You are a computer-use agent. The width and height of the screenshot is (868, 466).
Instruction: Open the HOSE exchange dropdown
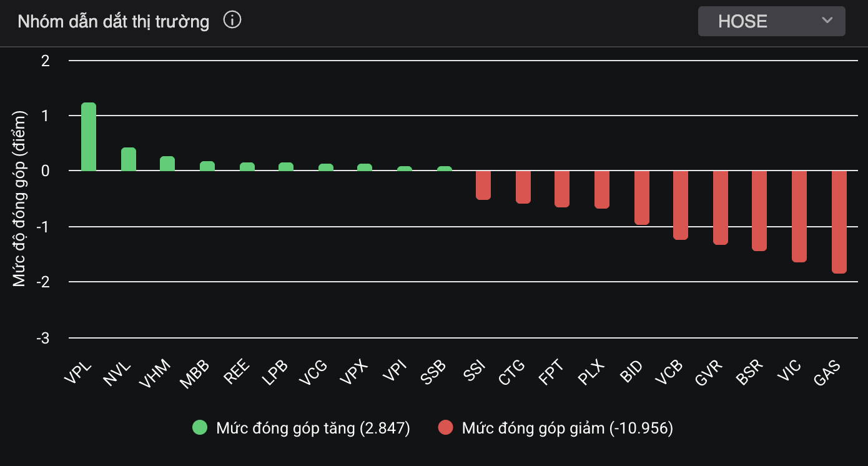(x=771, y=21)
